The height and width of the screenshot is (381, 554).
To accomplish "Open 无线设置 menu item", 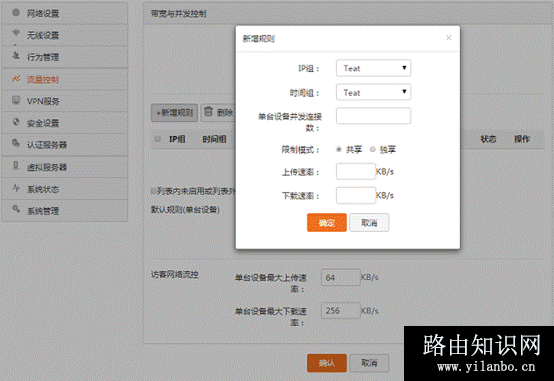I will 65,35.
